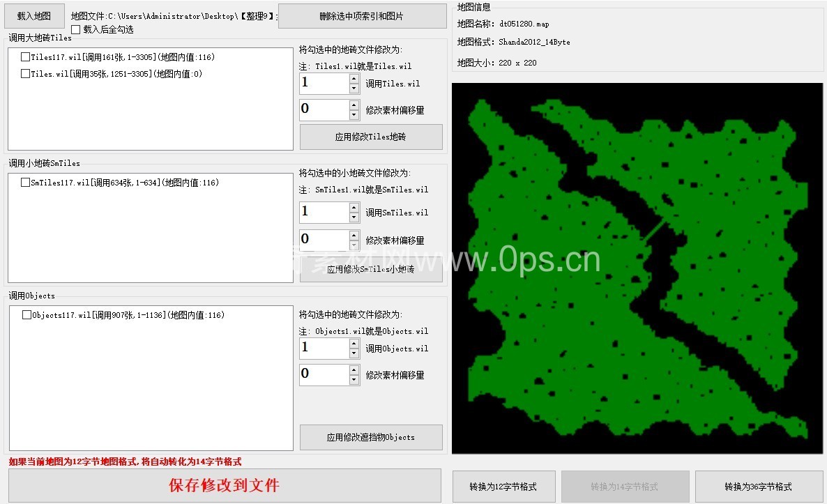
Task: Click 应用修改遮挡物Objects button
Action: pos(370,438)
